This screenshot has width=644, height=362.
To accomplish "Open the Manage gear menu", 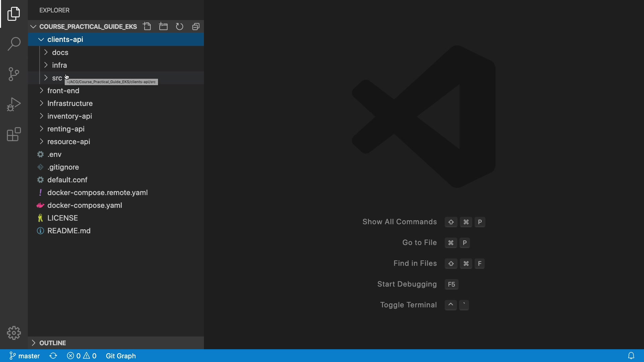I will [x=14, y=333].
